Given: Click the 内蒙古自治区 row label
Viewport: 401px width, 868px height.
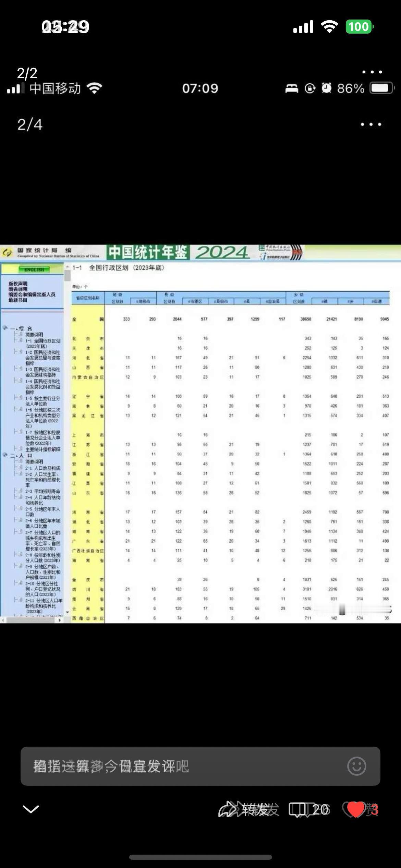Looking at the screenshot, I should pyautogui.click(x=88, y=377).
